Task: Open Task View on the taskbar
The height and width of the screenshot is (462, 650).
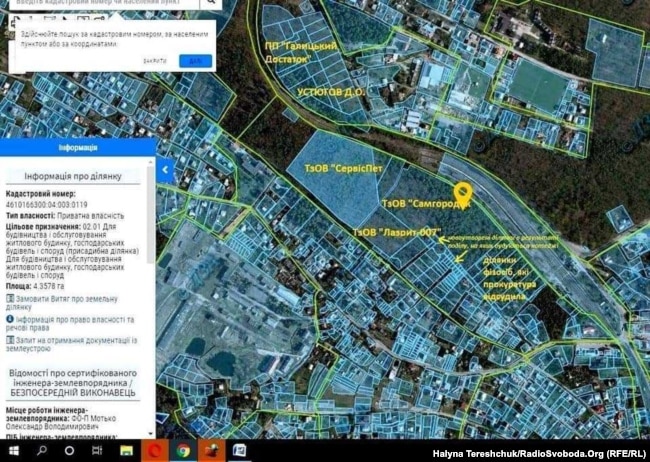Action: coord(97,451)
